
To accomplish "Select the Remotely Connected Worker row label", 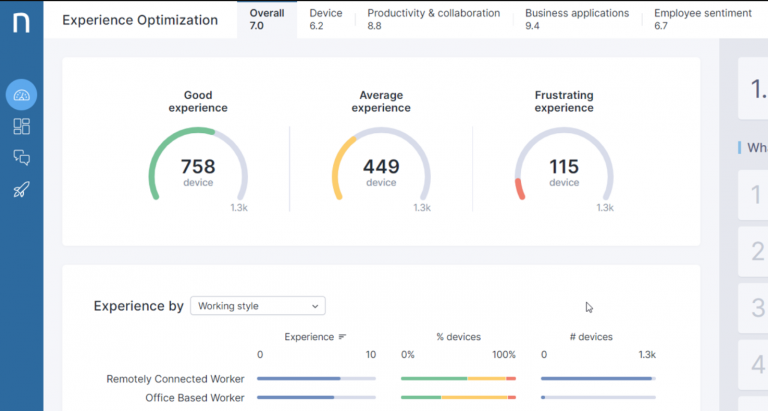I will click(x=175, y=379).
